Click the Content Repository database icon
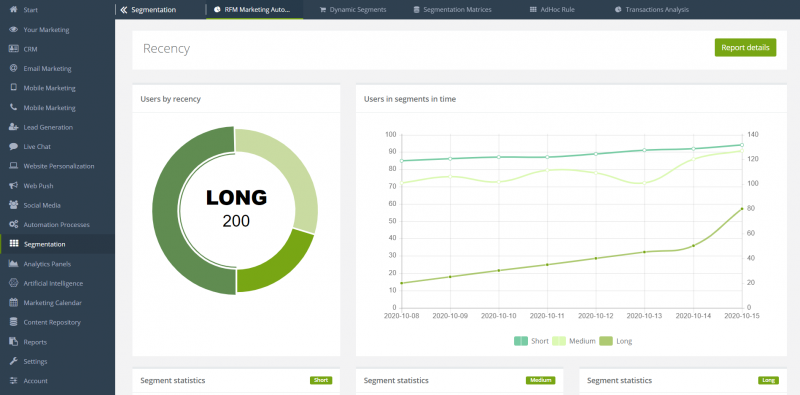This screenshot has height=395, width=800. tap(14, 322)
